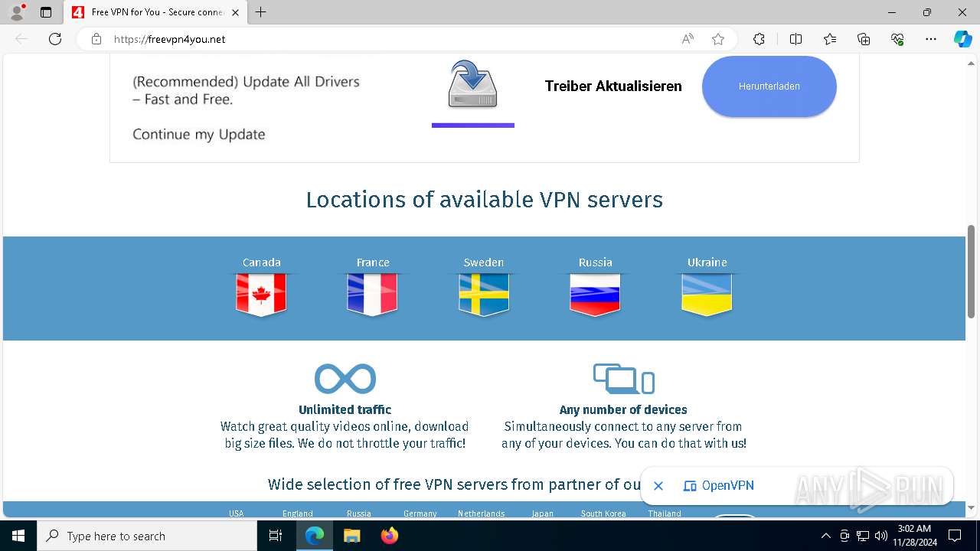Reload the page with refresh icon
980x551 pixels.
(55, 39)
